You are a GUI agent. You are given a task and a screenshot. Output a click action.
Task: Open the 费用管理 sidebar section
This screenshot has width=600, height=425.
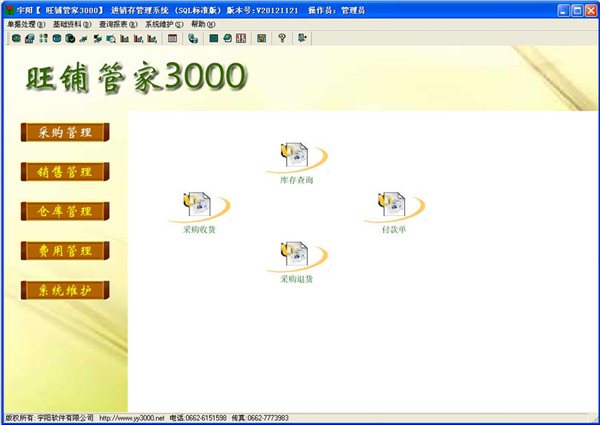(65, 251)
